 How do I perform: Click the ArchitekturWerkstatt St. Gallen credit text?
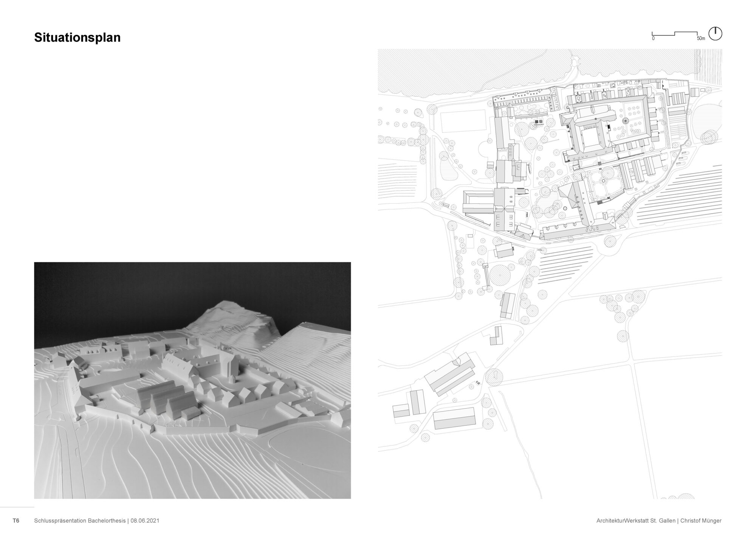pyautogui.click(x=636, y=520)
